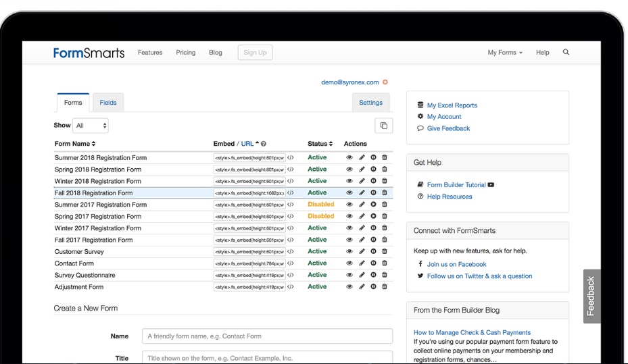The image size is (628, 364).
Task: Show embed code icon for Contact Form
Action: pyautogui.click(x=291, y=263)
